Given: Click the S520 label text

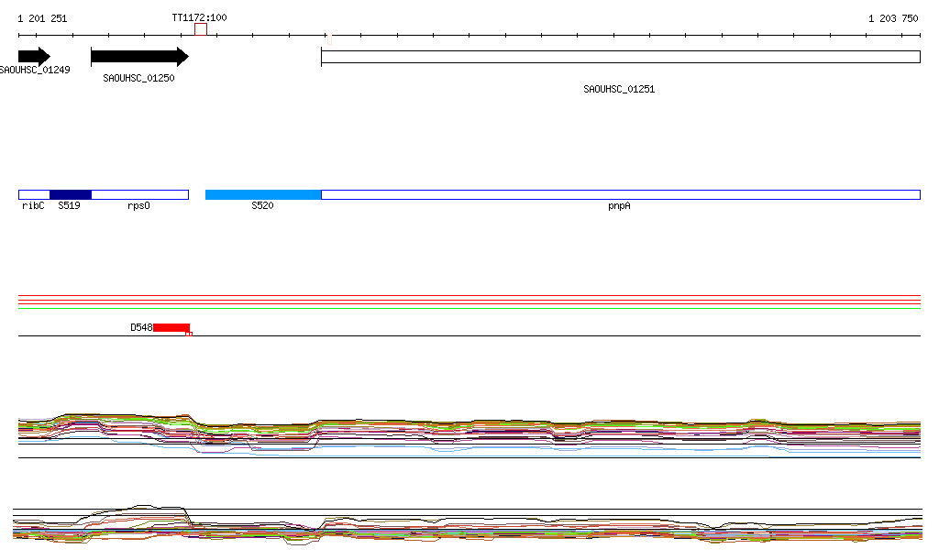Looking at the screenshot, I should (x=262, y=206).
